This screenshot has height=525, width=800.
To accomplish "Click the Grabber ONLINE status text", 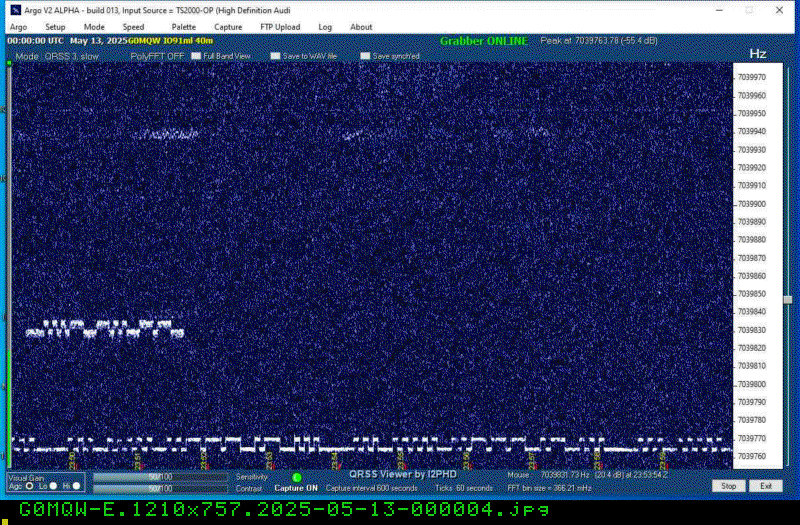I will [484, 41].
